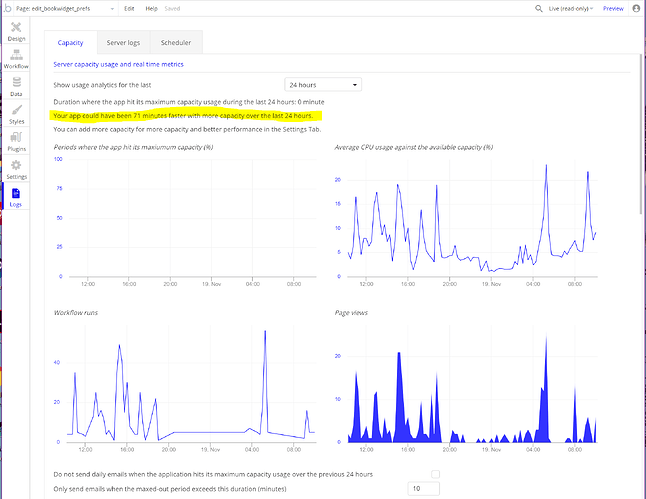
Task: Expand the Live (read only) version dropdown
Action: [x=571, y=8]
